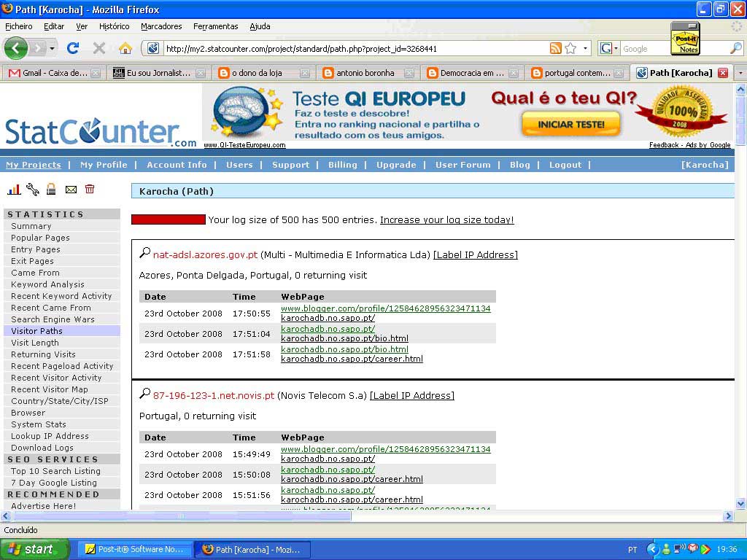This screenshot has width=747, height=560.
Task: Open the Ficheiro menu
Action: click(18, 26)
